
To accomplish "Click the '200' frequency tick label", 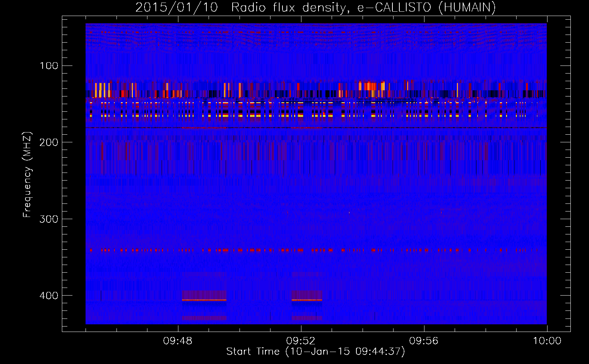I will point(49,142).
